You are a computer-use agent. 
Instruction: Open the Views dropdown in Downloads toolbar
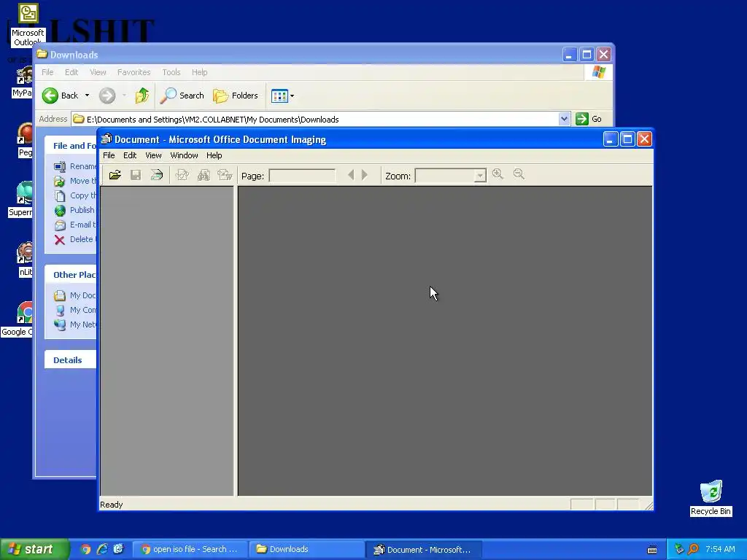coord(282,96)
